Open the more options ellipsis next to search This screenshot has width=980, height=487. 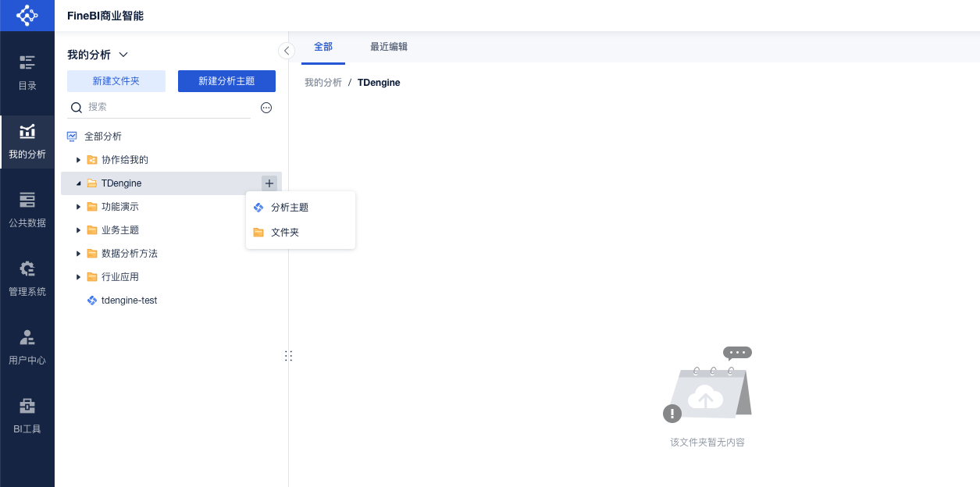click(266, 108)
